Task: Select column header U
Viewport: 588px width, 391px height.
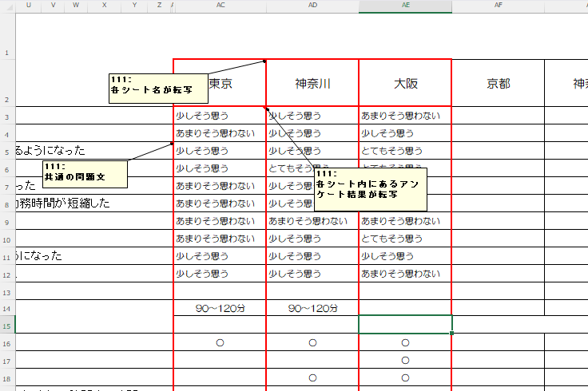Action: pos(29,6)
